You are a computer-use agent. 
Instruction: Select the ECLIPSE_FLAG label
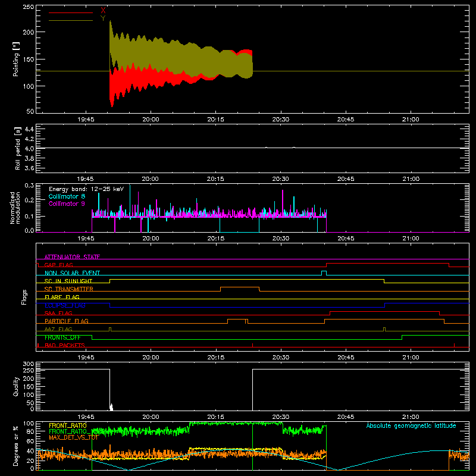tap(65, 305)
